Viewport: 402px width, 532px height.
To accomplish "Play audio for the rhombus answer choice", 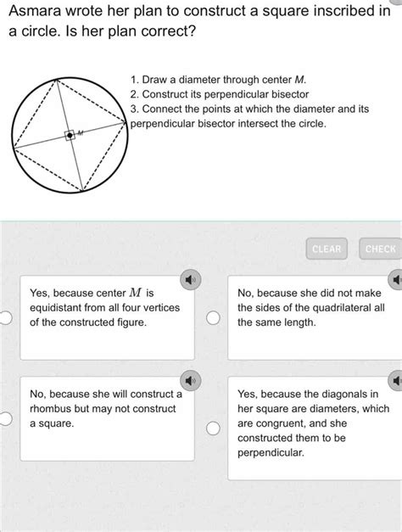I will [190, 381].
